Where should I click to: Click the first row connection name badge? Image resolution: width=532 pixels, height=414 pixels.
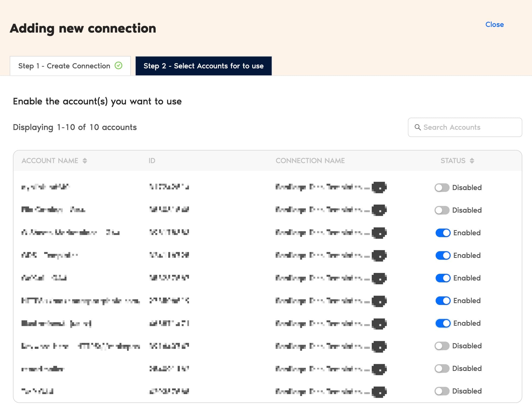379,187
